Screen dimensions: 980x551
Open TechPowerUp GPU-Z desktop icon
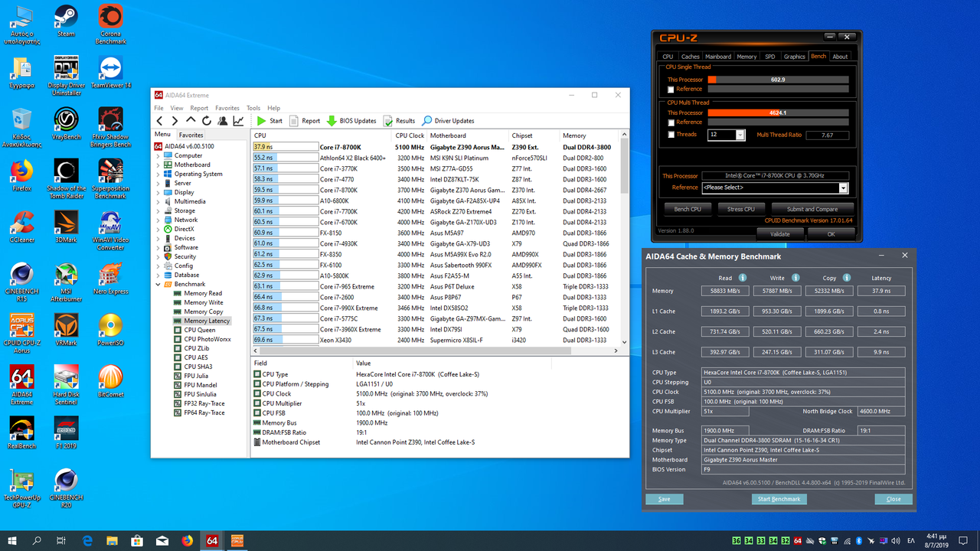(x=21, y=487)
